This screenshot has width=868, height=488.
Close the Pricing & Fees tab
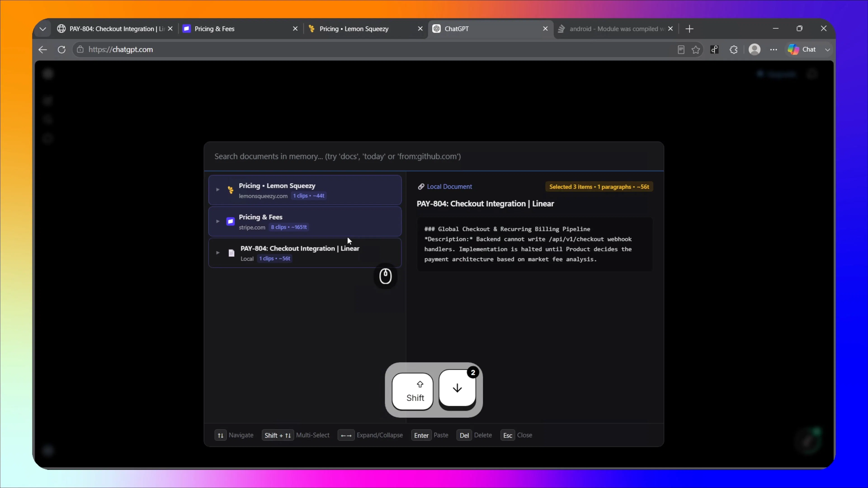[295, 29]
